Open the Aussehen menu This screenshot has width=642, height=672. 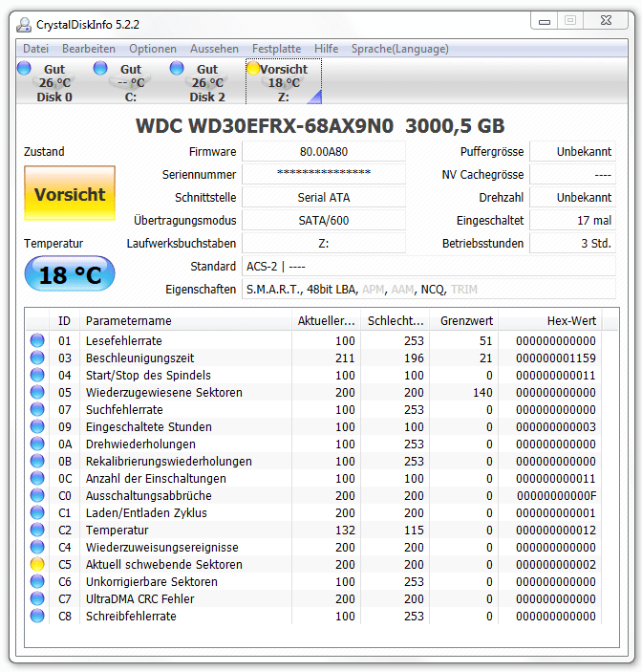point(214,49)
